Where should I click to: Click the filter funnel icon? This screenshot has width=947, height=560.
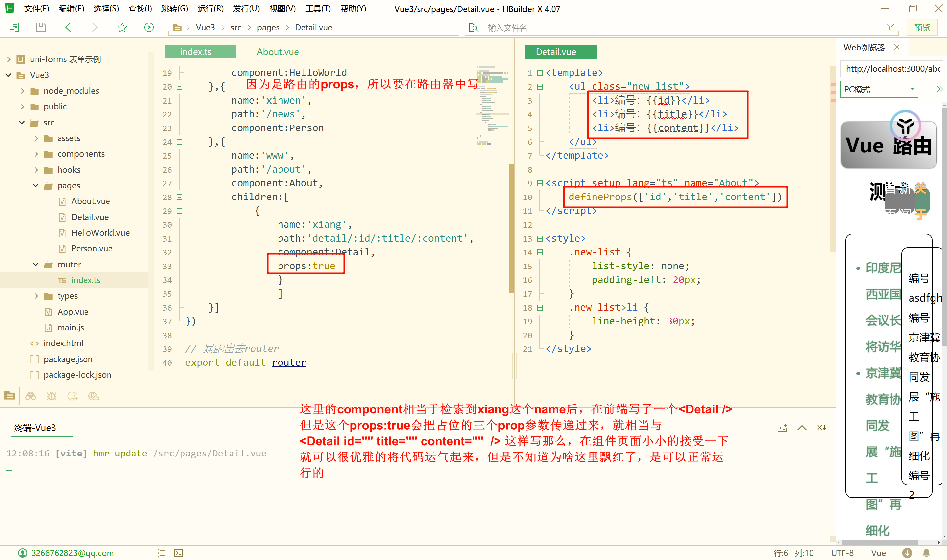(890, 27)
